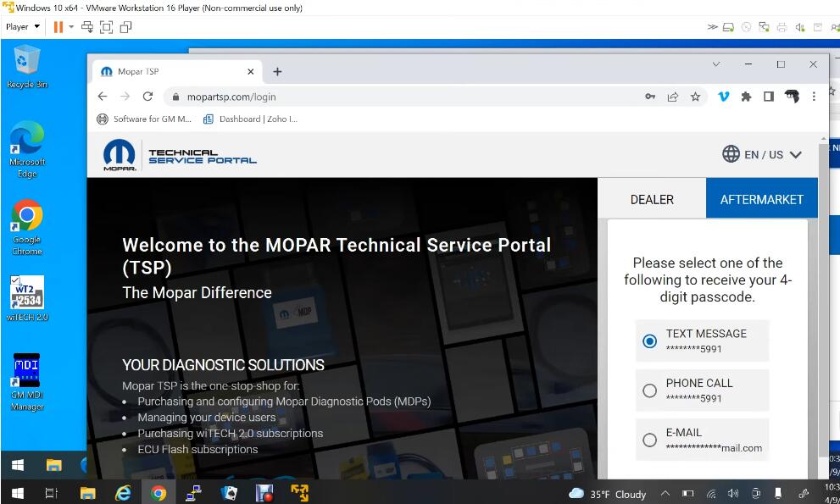Open the EN / US language dropdown
Viewport: 840px width, 504px height.
tap(761, 154)
